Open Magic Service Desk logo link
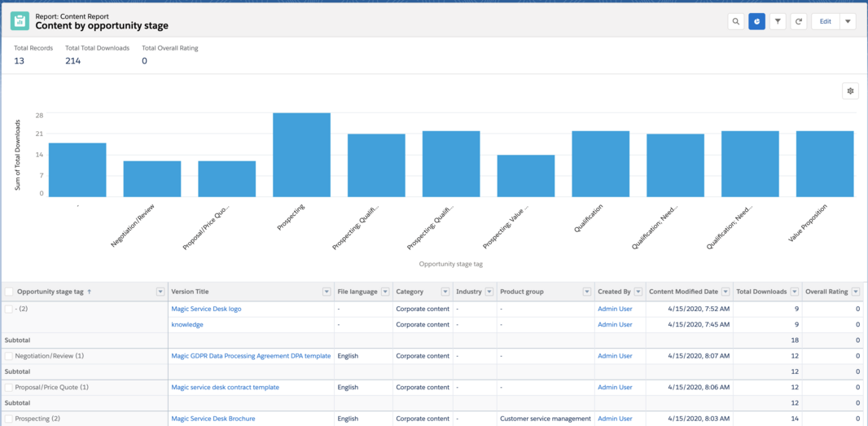The width and height of the screenshot is (868, 426). pyautogui.click(x=206, y=309)
